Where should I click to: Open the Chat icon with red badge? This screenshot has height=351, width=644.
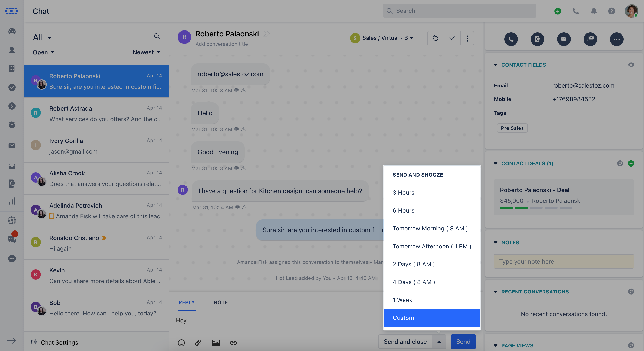[x=12, y=239]
